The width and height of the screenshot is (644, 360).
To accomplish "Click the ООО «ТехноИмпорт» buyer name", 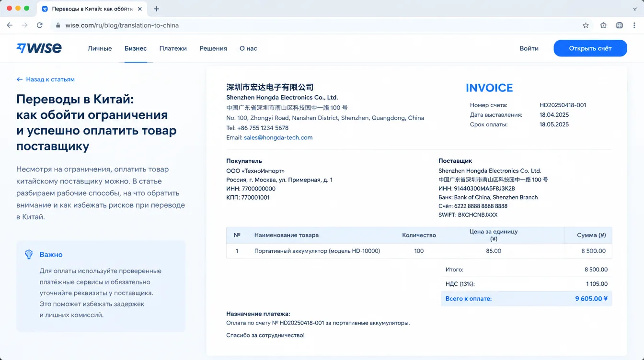I will pos(255,171).
